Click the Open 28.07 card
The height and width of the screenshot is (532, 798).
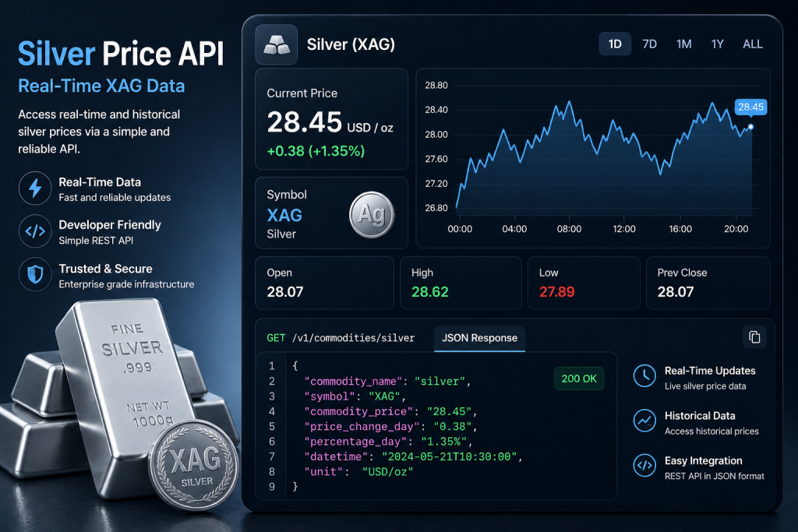point(325,283)
